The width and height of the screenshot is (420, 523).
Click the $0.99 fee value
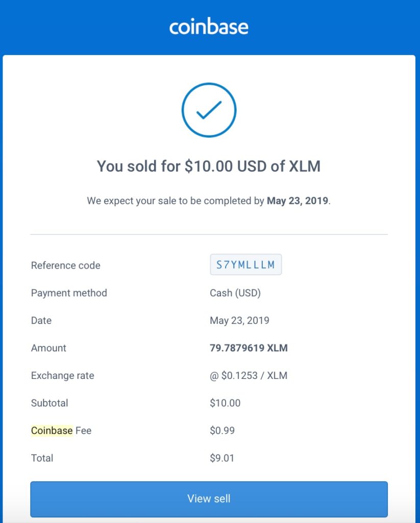(x=222, y=431)
